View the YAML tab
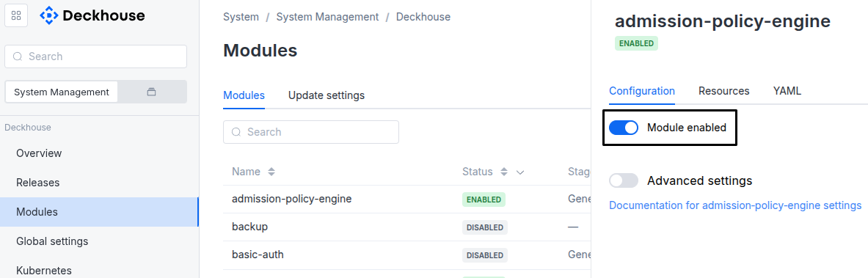868x278 pixels. point(787,91)
